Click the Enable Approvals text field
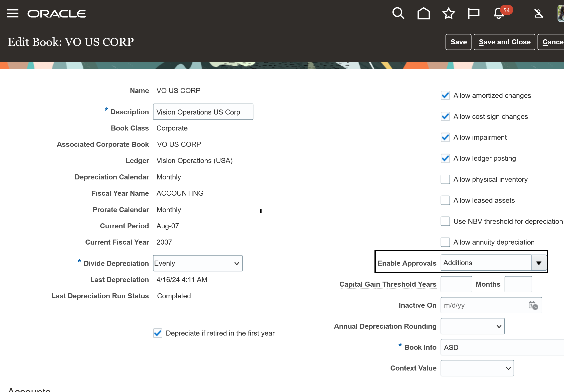The width and height of the screenshot is (564, 392). coord(486,263)
